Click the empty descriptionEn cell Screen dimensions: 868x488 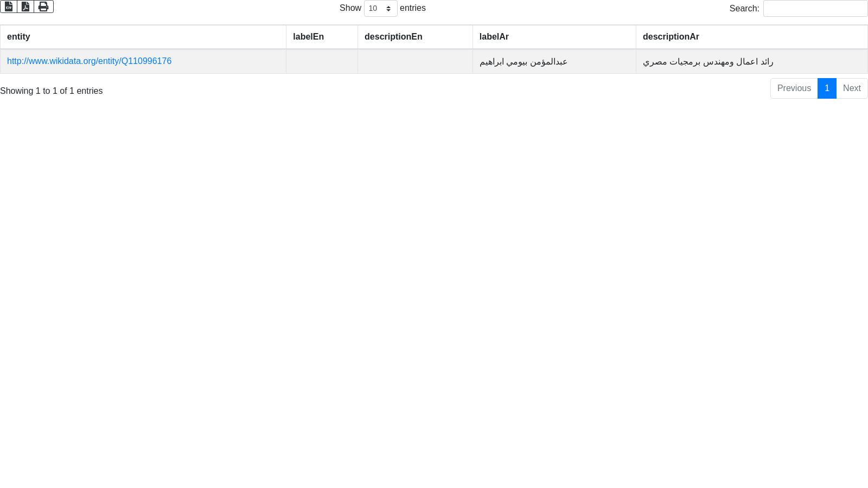coord(415,62)
